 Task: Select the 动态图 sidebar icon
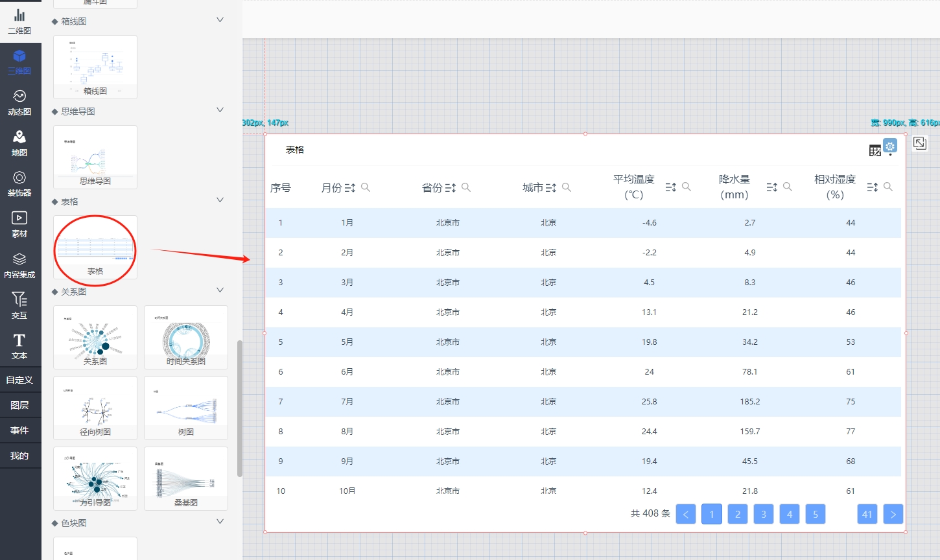19,102
